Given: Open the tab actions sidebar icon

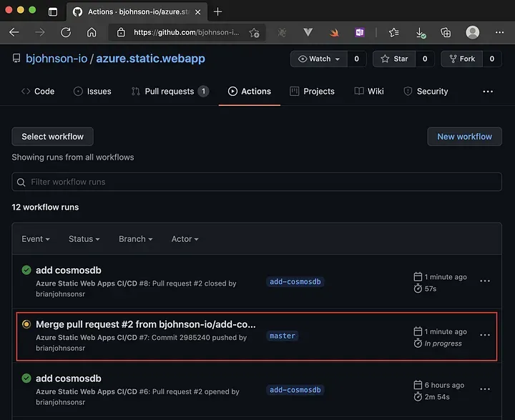Looking at the screenshot, I should pos(53,12).
